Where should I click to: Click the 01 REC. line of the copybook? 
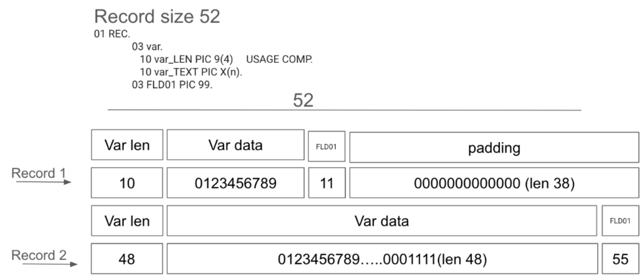click(x=112, y=34)
